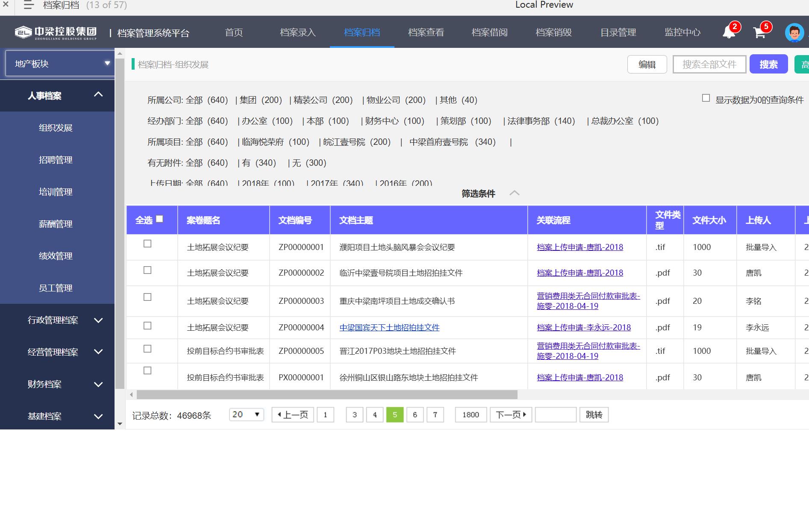Select 培训管理 in sidebar
The image size is (809, 532).
56,192
